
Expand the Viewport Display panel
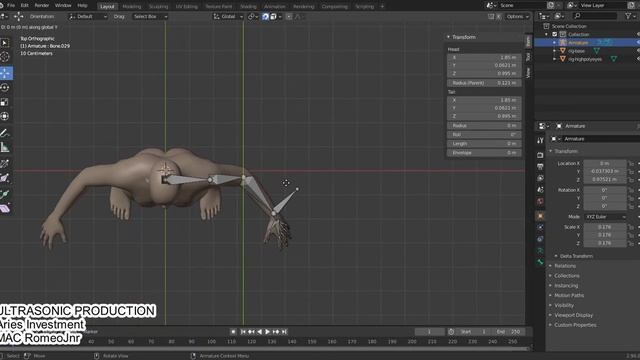point(573,315)
